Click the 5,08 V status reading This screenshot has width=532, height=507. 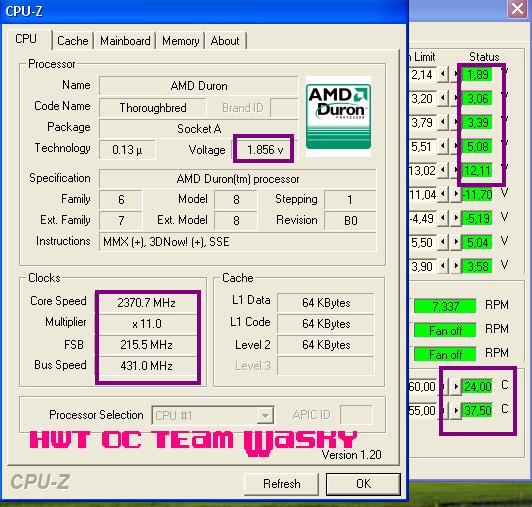pyautogui.click(x=478, y=146)
